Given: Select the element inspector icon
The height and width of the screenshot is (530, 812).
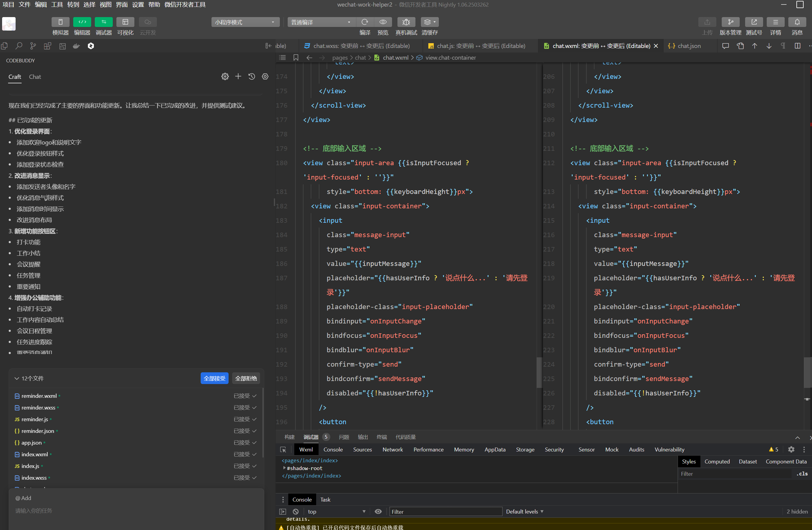Looking at the screenshot, I should point(283,450).
